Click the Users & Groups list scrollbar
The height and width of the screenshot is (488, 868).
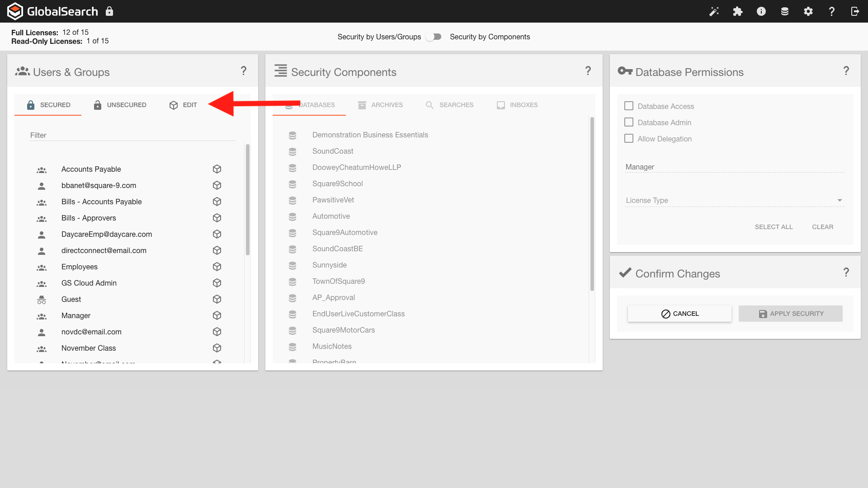click(x=247, y=199)
